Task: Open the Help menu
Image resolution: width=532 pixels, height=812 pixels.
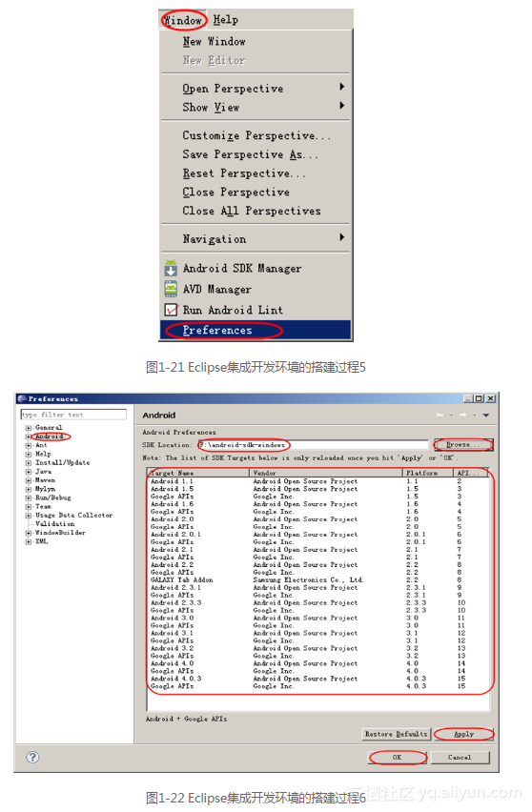Action: 225,20
